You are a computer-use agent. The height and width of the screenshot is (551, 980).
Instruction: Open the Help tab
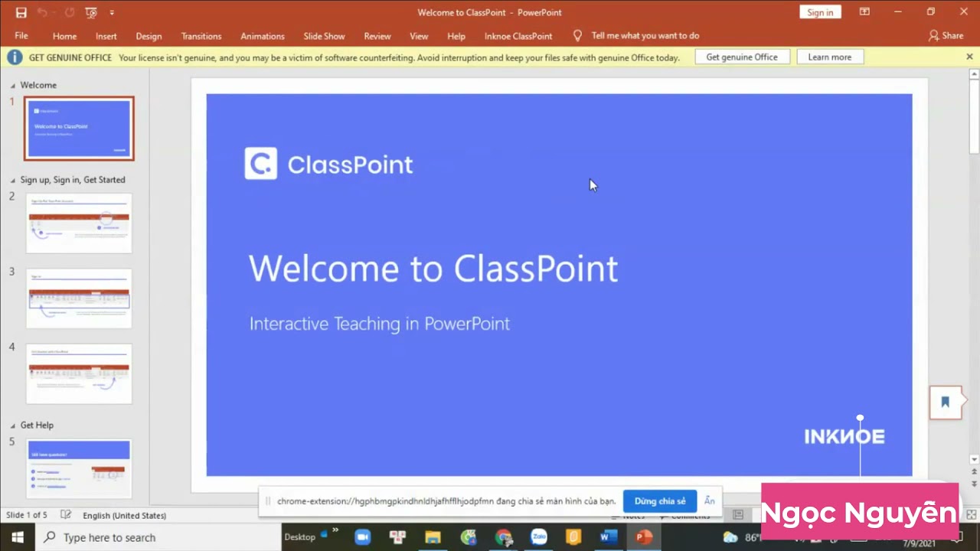[x=456, y=36]
